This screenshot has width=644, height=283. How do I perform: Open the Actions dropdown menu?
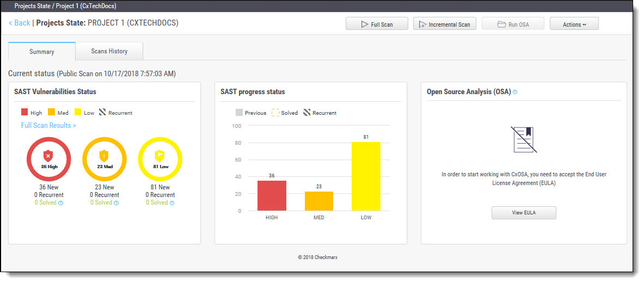coord(574,24)
